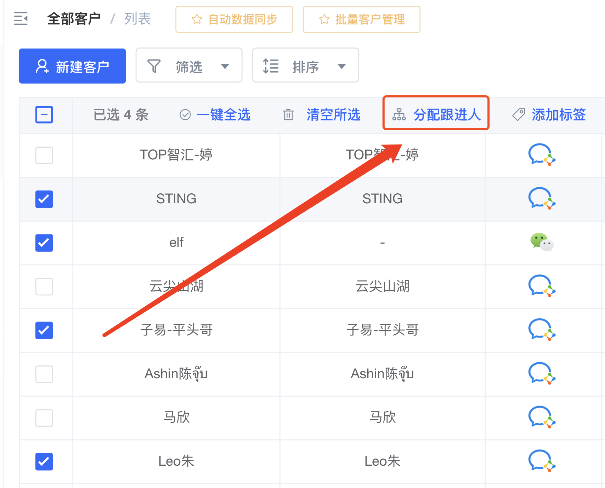Viewport: 605px width, 488px height.
Task: Click WeCom chat icon for Leo朱
Action: point(542,461)
